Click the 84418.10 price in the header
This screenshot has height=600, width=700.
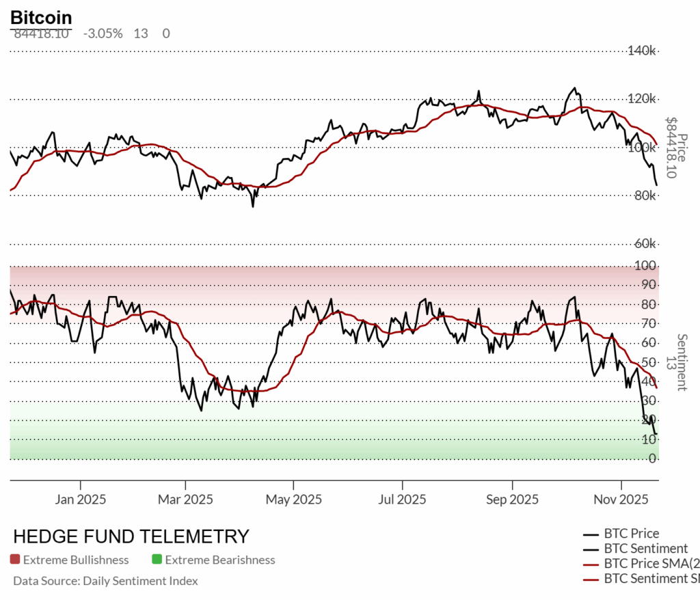coord(41,33)
